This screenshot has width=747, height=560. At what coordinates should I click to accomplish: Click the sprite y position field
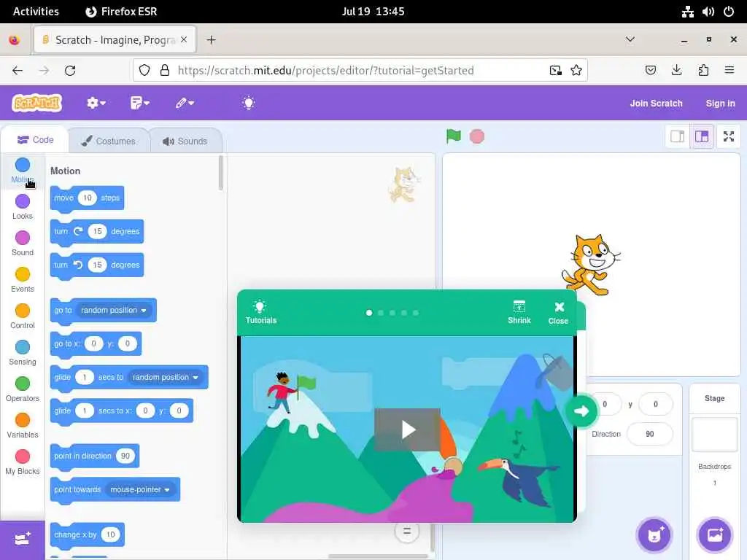point(656,404)
